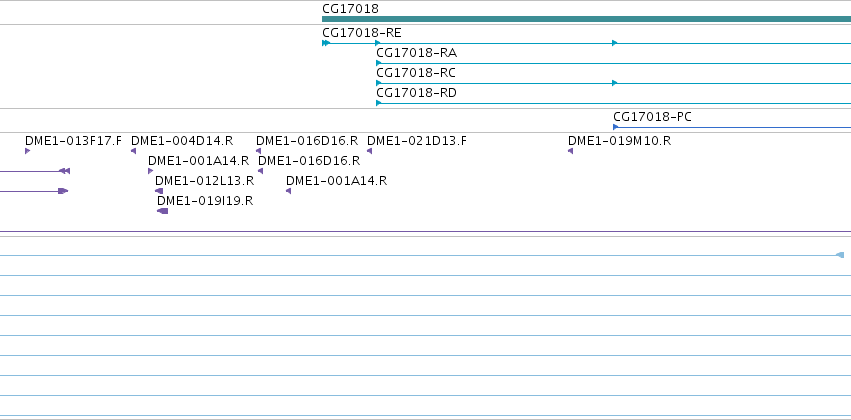This screenshot has height=420, width=851.
Task: Select the left DME1-001A14.R label
Action: click(x=198, y=161)
